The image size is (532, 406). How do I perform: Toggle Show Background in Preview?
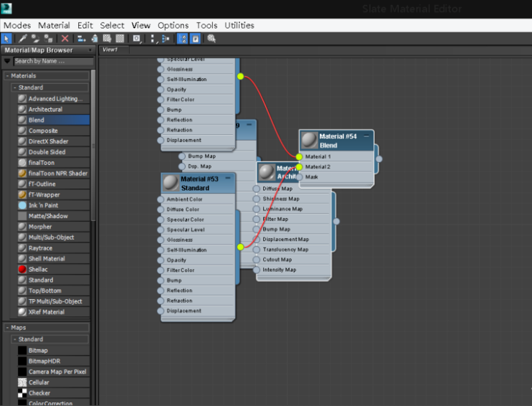(x=120, y=39)
